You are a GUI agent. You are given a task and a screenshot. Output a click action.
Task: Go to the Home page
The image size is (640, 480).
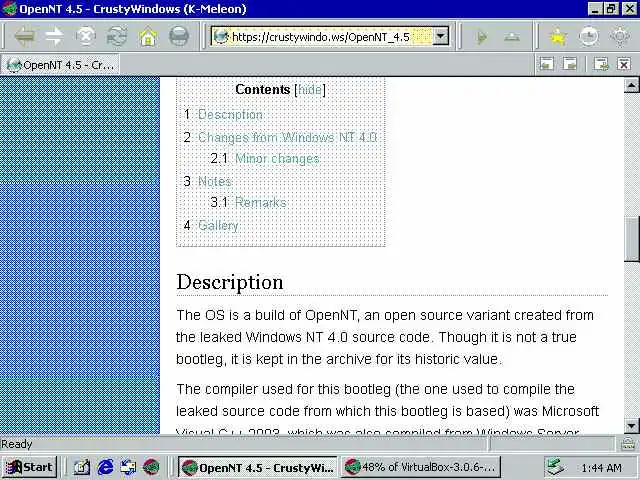tap(148, 37)
